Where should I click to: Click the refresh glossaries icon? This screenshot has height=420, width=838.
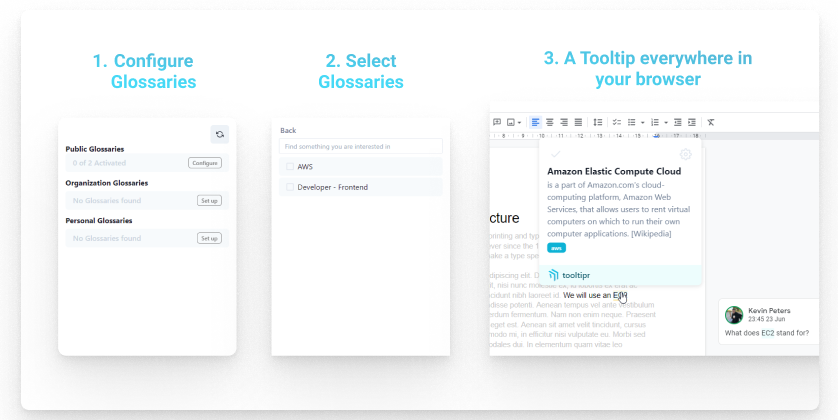(x=220, y=135)
